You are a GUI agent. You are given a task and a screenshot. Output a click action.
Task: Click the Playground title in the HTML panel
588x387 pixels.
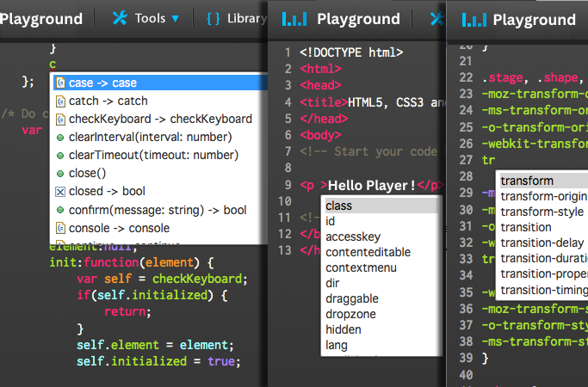coord(358,19)
